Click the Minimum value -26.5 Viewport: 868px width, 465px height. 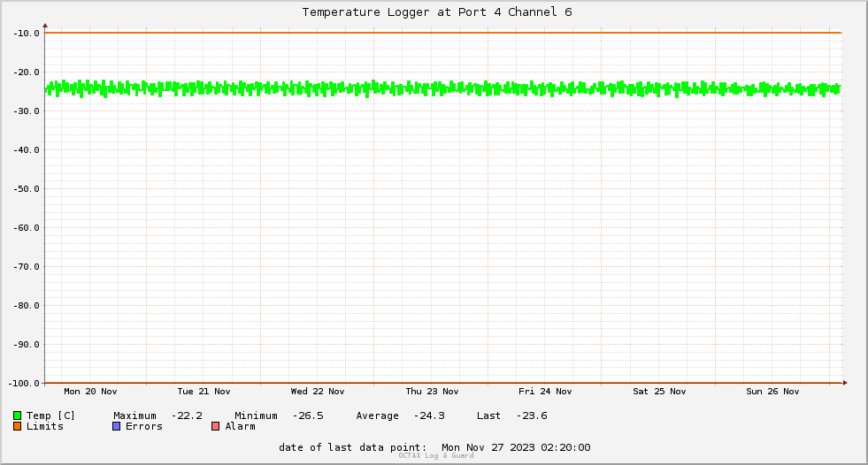(308, 415)
